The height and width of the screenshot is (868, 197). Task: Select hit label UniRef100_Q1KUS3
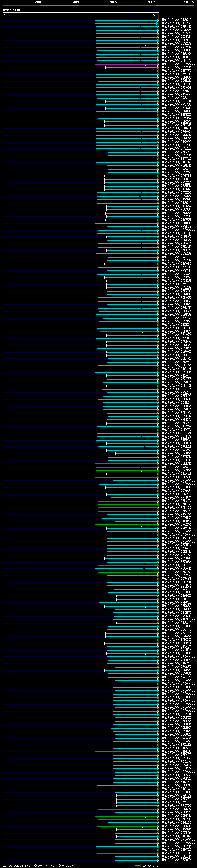(x=177, y=332)
